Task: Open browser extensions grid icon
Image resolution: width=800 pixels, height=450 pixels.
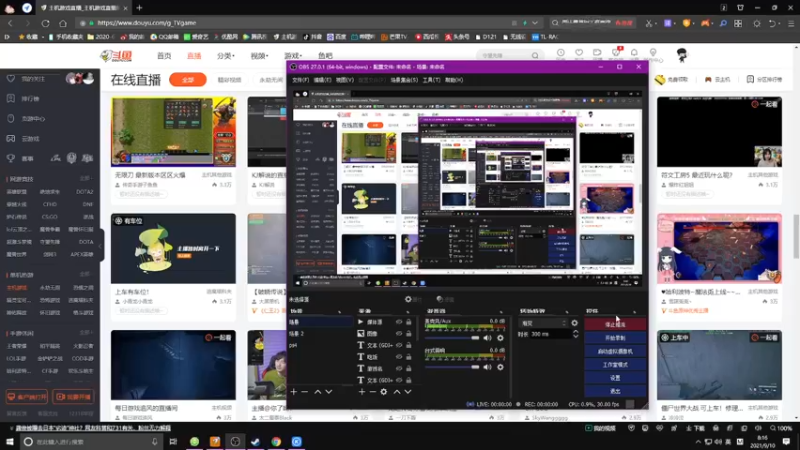Action: click(738, 23)
